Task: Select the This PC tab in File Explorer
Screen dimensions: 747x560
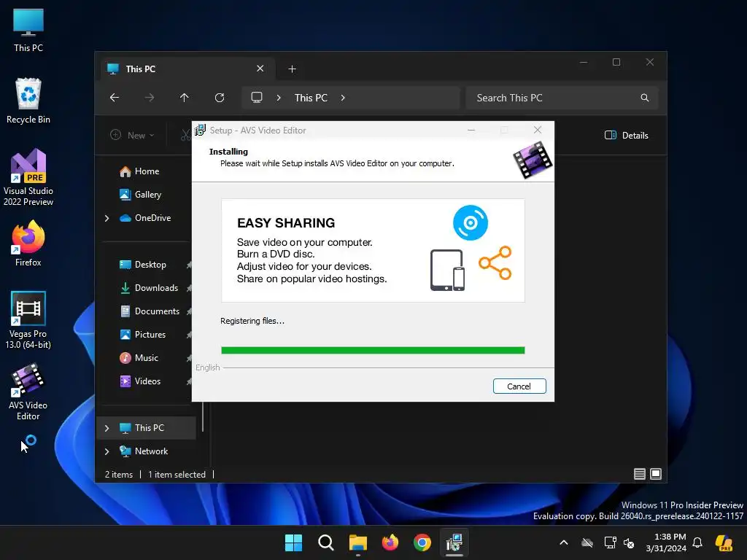Action: (187, 69)
